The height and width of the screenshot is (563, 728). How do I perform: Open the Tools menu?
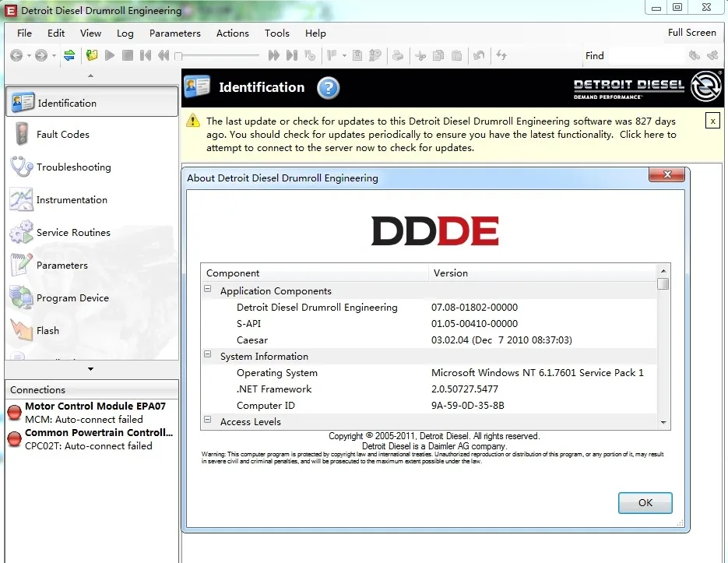[x=276, y=33]
